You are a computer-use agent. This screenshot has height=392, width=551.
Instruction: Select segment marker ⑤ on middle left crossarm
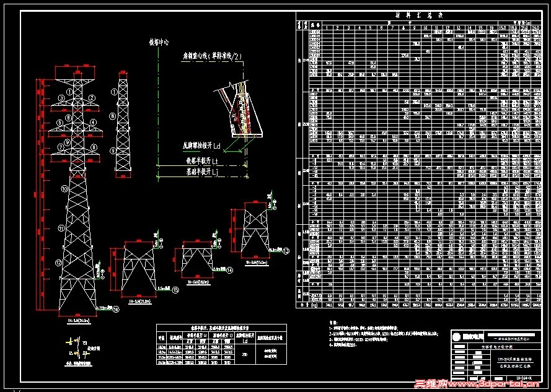coord(61,123)
